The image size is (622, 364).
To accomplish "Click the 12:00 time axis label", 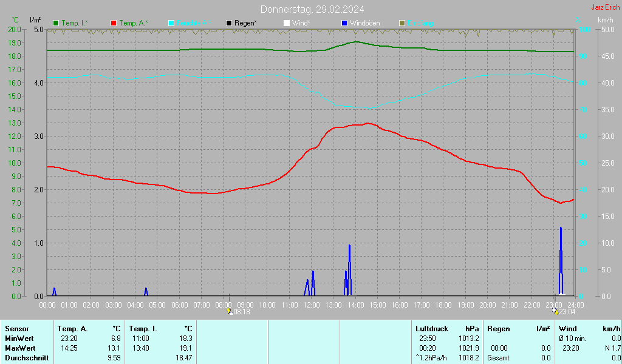I will pyautogui.click(x=312, y=305).
